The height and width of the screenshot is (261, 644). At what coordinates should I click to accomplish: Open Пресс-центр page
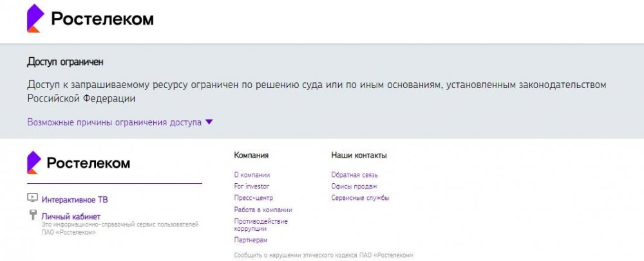tap(254, 198)
